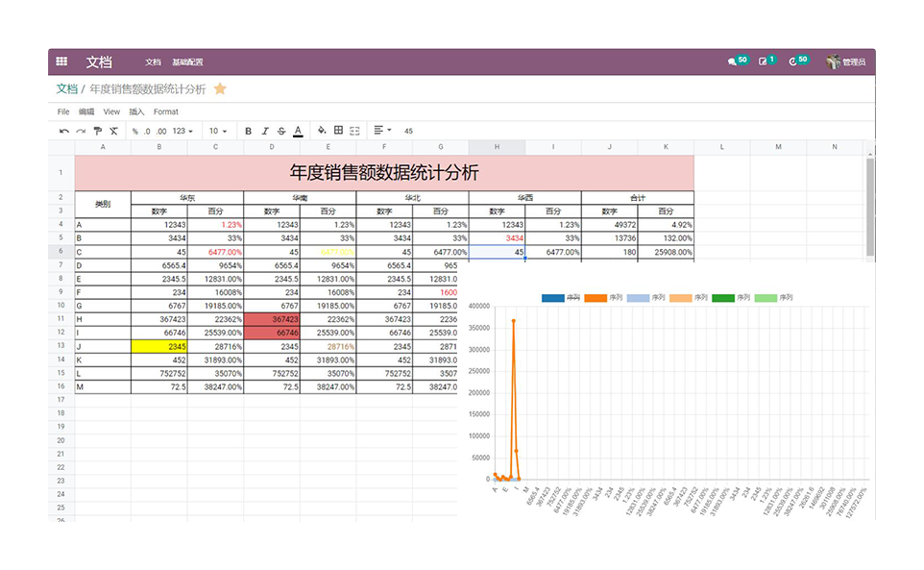Open the conversations icon with badge 50
This screenshot has height=570, width=924.
(737, 62)
